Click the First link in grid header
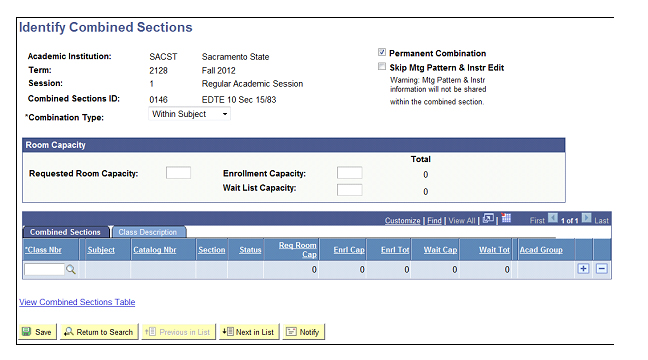This screenshot has width=648, height=360. [537, 221]
